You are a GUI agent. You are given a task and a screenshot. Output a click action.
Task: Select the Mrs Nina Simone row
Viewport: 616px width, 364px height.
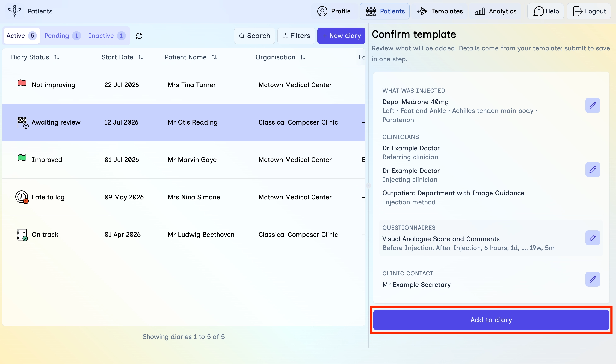[x=184, y=197]
